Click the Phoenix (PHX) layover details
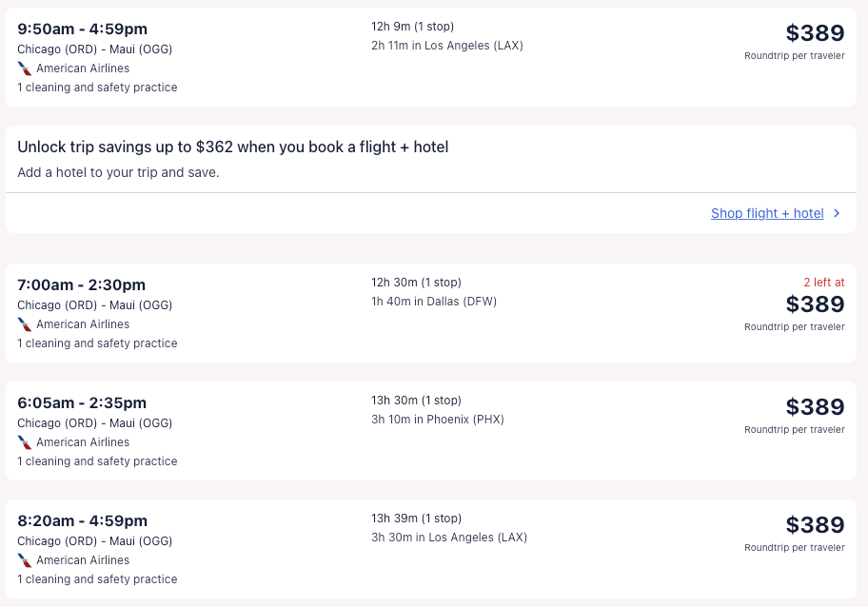 438,420
